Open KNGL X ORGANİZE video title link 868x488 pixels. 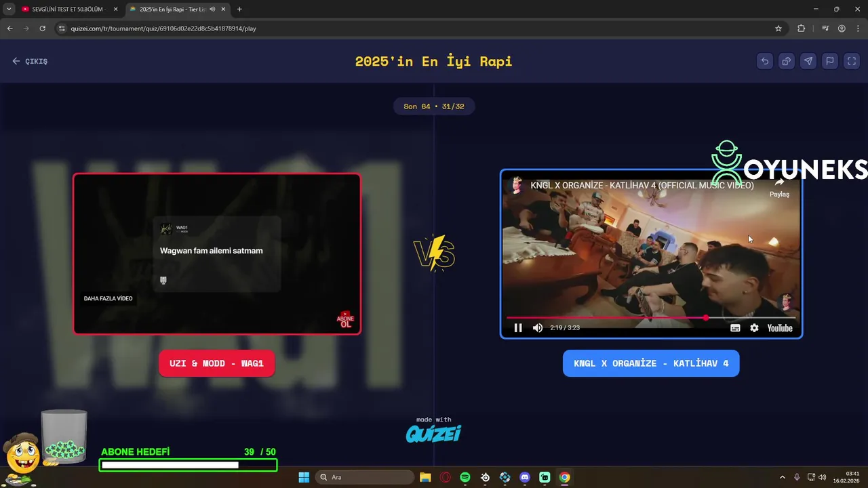coord(642,185)
